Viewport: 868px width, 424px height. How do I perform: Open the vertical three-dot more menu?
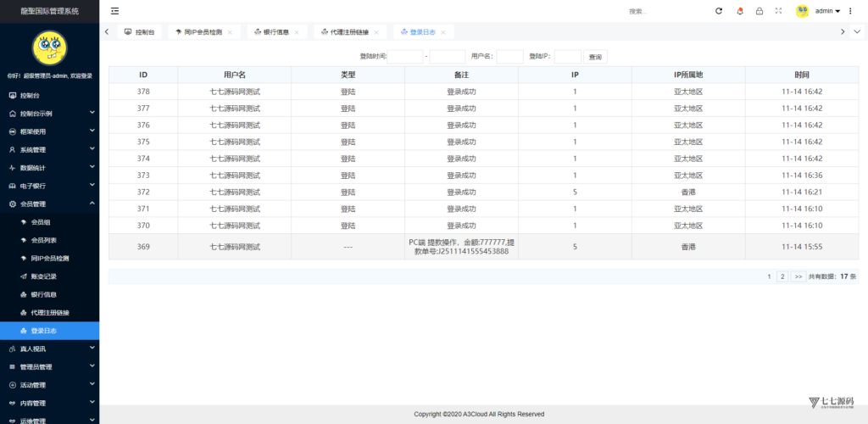[x=850, y=11]
